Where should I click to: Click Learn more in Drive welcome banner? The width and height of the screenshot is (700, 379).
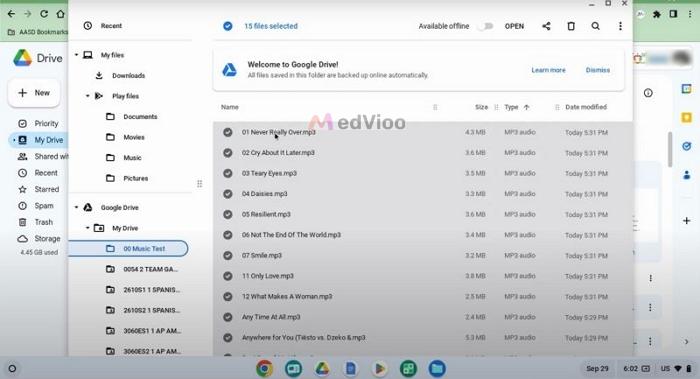[548, 70]
